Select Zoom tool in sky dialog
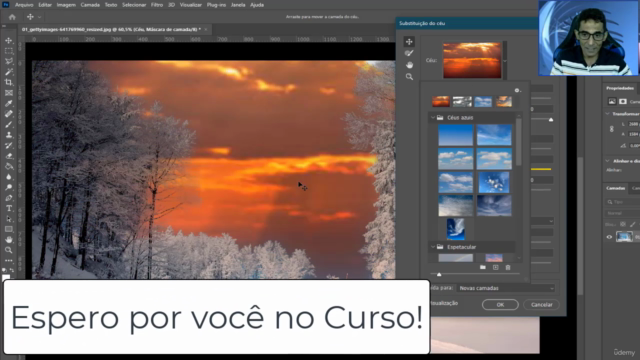 (x=409, y=77)
